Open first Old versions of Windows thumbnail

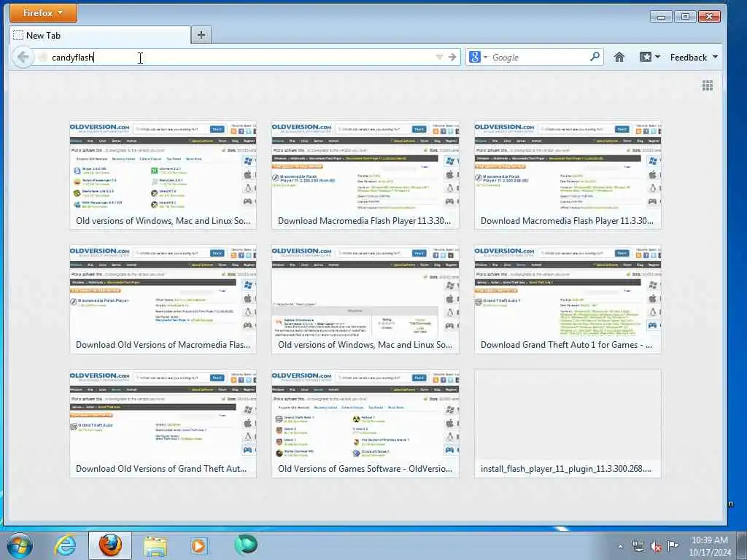click(163, 175)
